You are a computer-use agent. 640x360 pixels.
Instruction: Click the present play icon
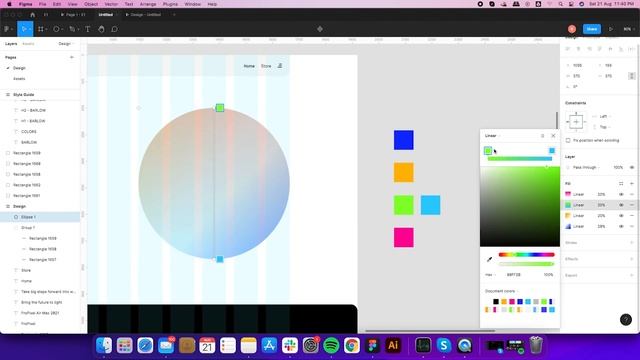pos(611,29)
